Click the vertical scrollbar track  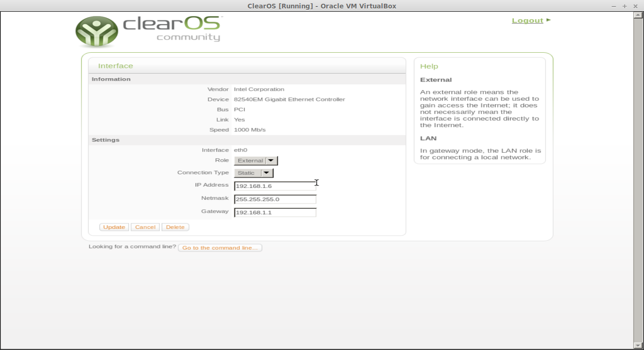[x=638, y=180]
